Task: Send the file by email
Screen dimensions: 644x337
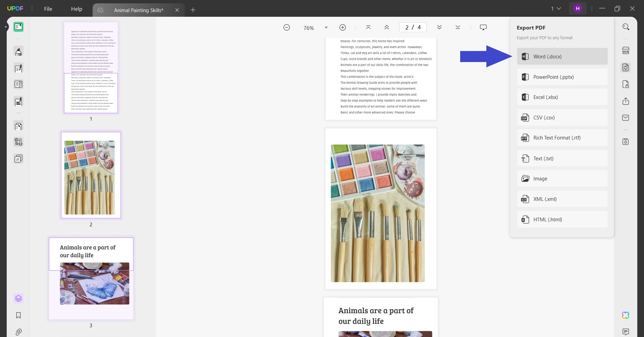Action: coord(626,118)
